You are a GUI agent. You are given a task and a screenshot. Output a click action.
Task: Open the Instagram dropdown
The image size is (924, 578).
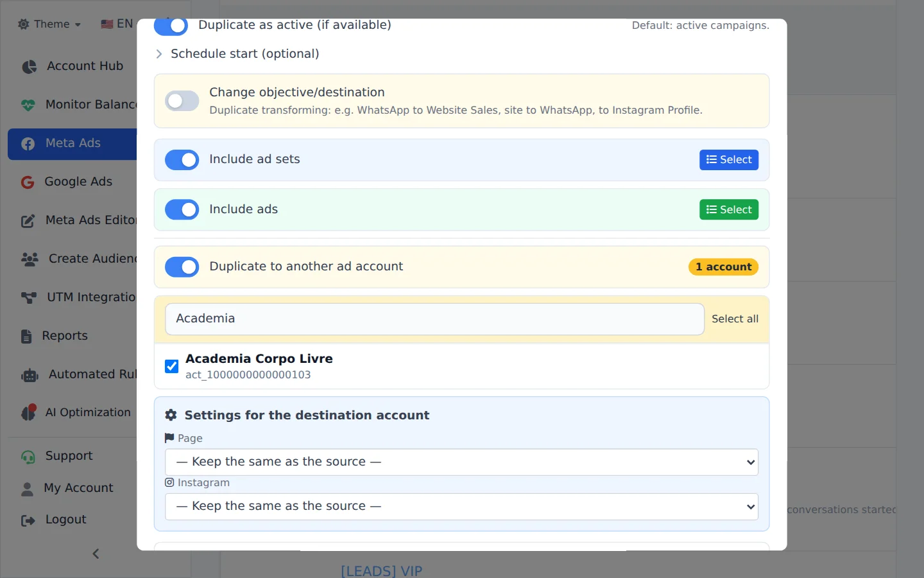tap(461, 507)
